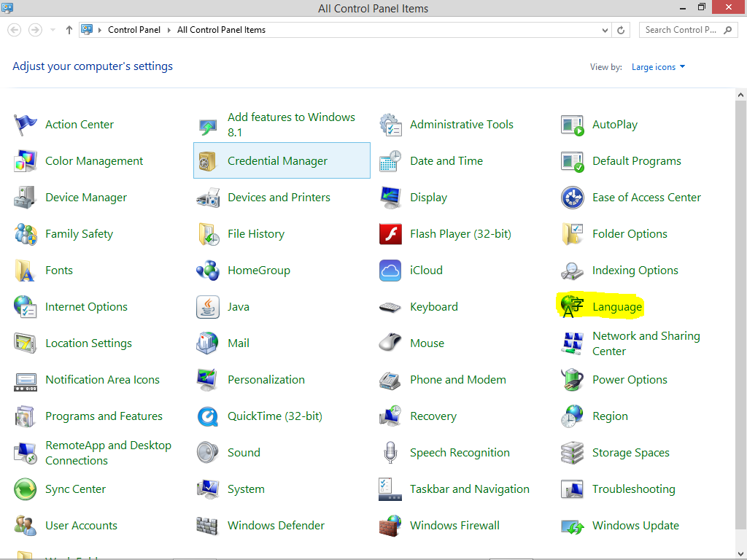Screen dimensions: 747x560
Task: Click the scrollbar up arrow
Action: (x=740, y=95)
